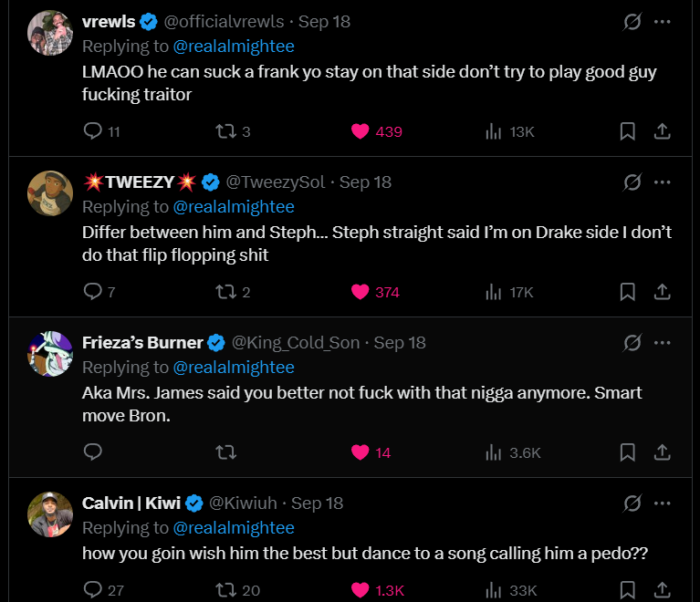This screenshot has height=602, width=700.
Task: Open more options on Frieza's Burner tweet
Action: pos(663,342)
